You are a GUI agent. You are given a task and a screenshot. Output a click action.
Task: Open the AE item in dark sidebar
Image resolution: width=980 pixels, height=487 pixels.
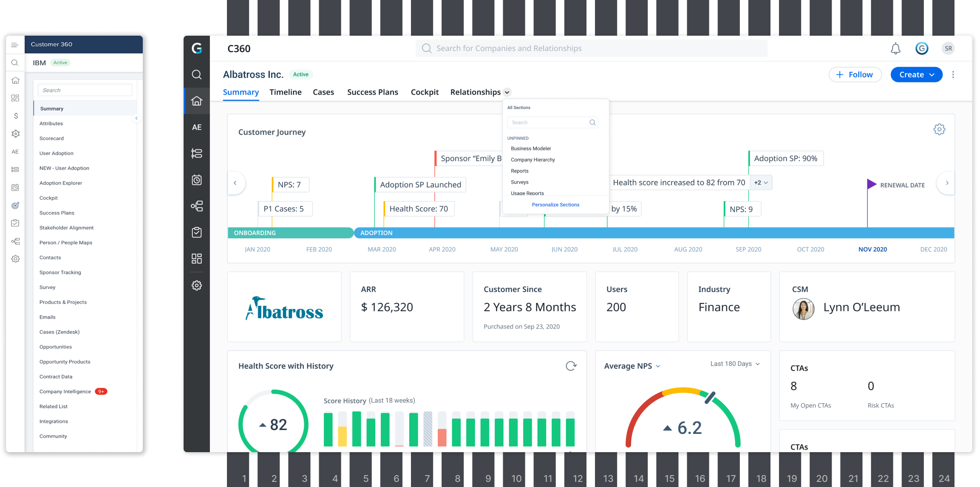(197, 127)
